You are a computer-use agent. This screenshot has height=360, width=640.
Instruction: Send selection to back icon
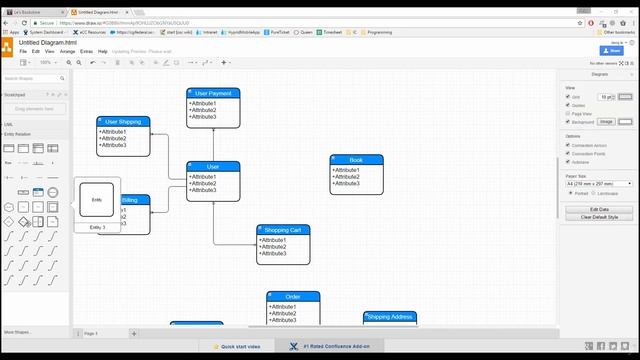coord(142,62)
